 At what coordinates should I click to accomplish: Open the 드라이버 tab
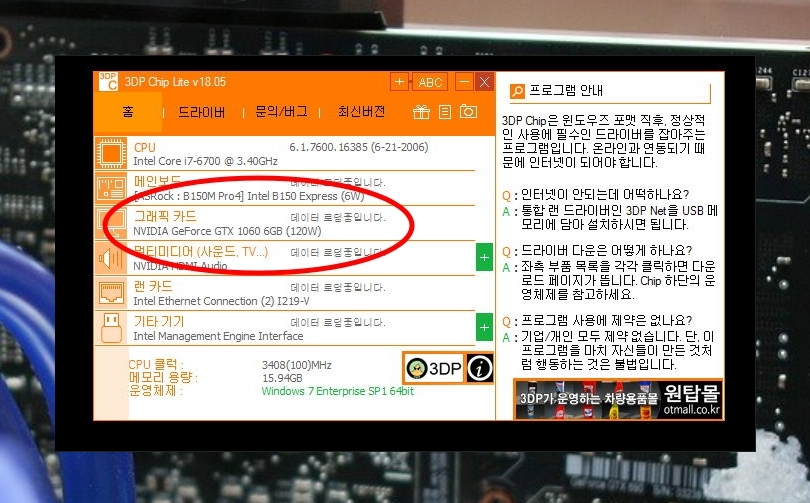click(201, 112)
